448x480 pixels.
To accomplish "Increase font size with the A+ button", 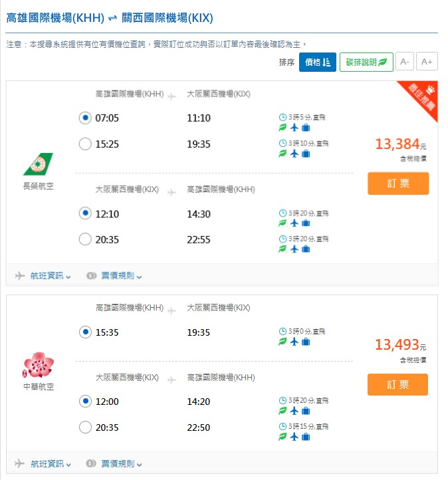I will tap(427, 62).
